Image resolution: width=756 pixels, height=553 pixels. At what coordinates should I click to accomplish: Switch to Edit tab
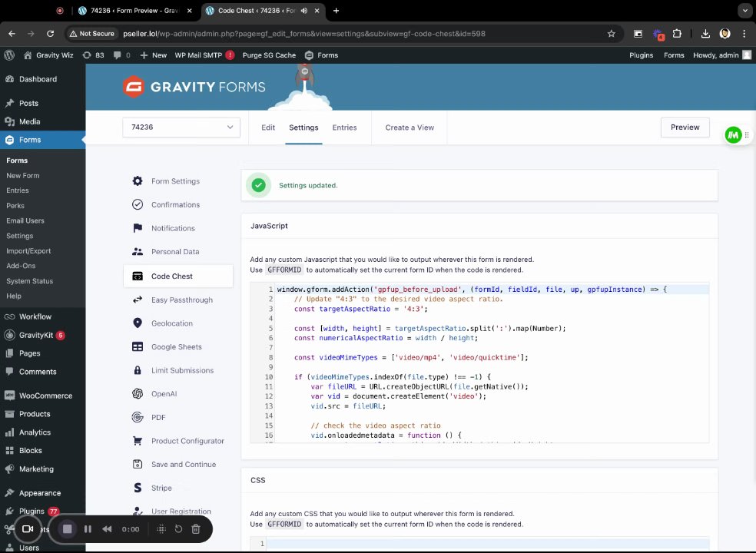click(268, 127)
